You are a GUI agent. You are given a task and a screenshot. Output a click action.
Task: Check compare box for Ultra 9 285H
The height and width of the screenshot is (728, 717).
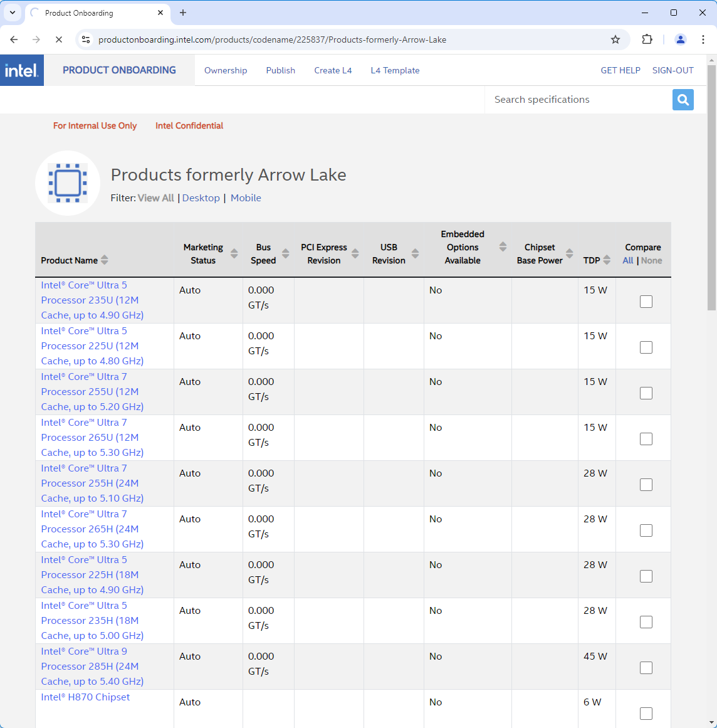(x=646, y=668)
